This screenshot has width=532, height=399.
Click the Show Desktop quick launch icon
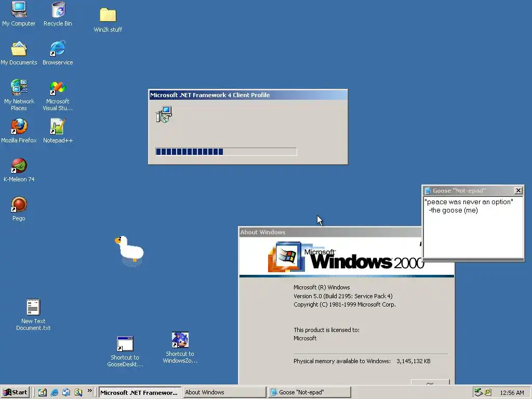[x=43, y=393]
